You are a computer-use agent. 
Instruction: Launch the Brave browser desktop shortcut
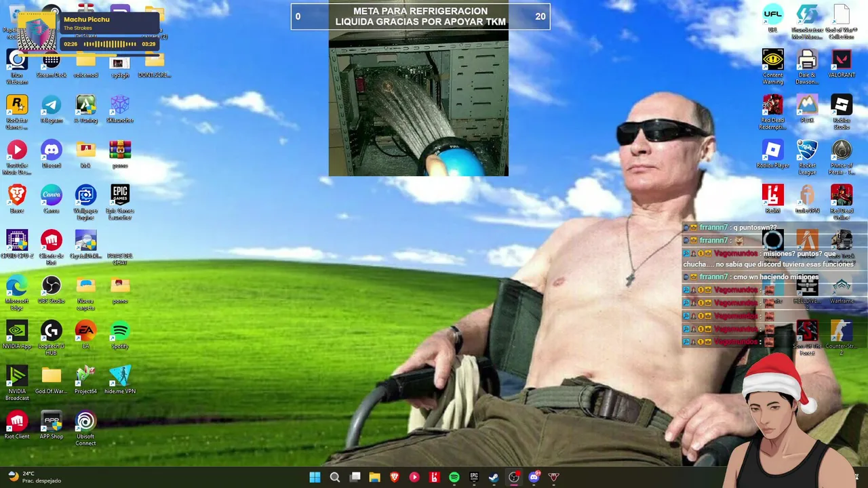(x=17, y=200)
